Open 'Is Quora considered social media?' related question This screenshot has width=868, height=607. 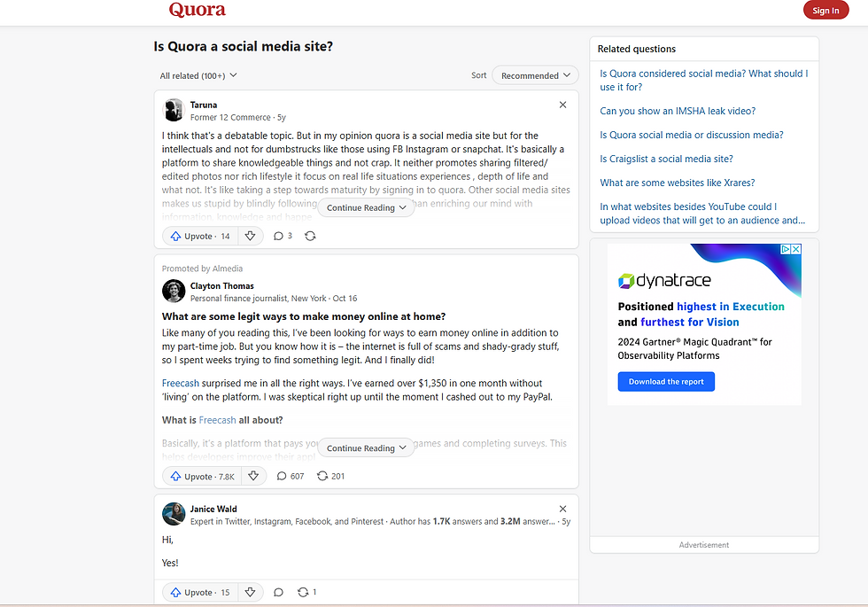click(703, 81)
